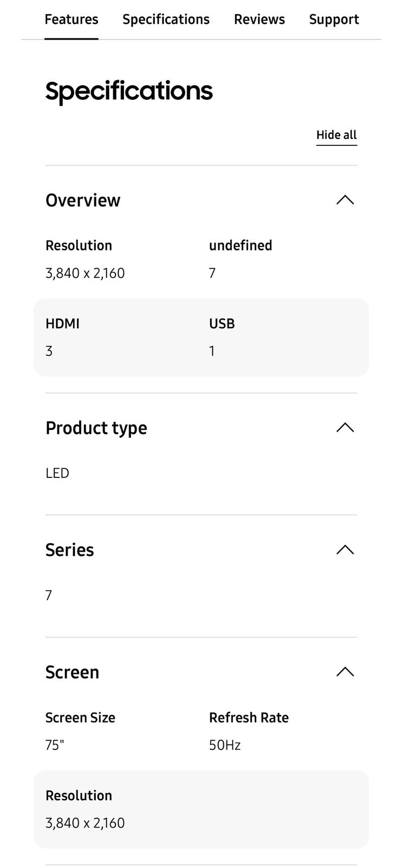Screen dimensions: 401x868
Task: Click the Screen Size label
Action: pos(80,718)
